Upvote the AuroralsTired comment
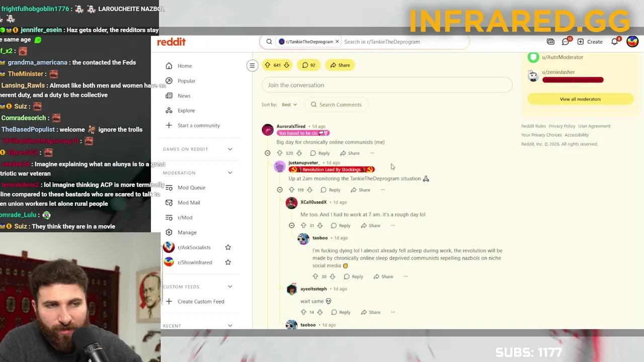The image size is (644, 362). (280, 153)
